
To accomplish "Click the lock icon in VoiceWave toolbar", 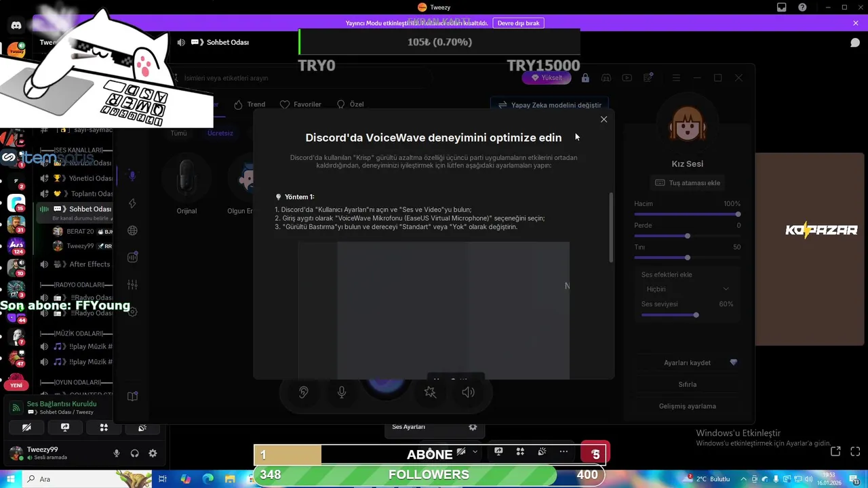I will click(585, 78).
